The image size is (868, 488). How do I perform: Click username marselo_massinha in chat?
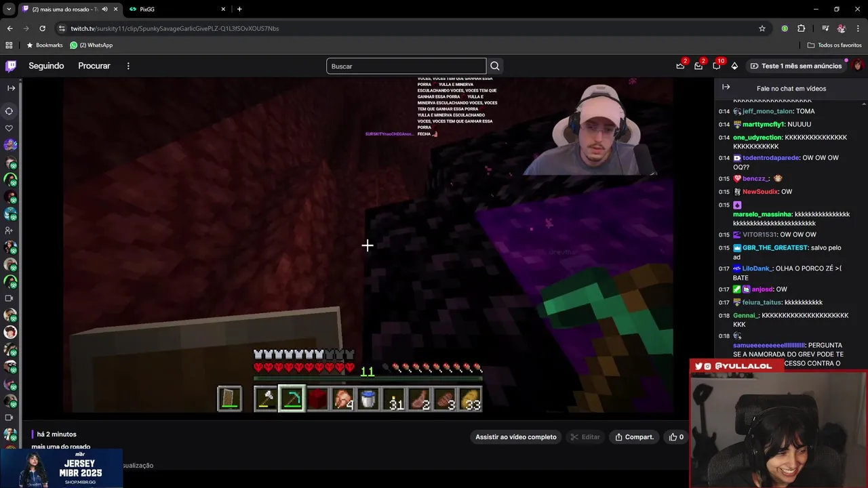(762, 215)
